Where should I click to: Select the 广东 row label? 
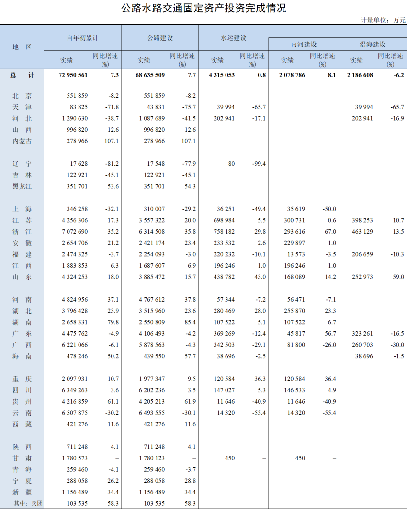(x=22, y=334)
